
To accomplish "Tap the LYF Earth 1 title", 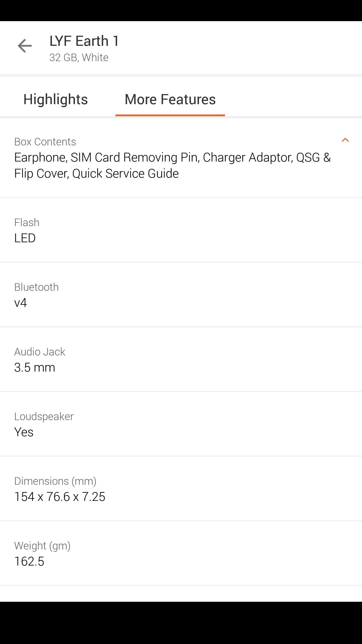I will 84,41.
